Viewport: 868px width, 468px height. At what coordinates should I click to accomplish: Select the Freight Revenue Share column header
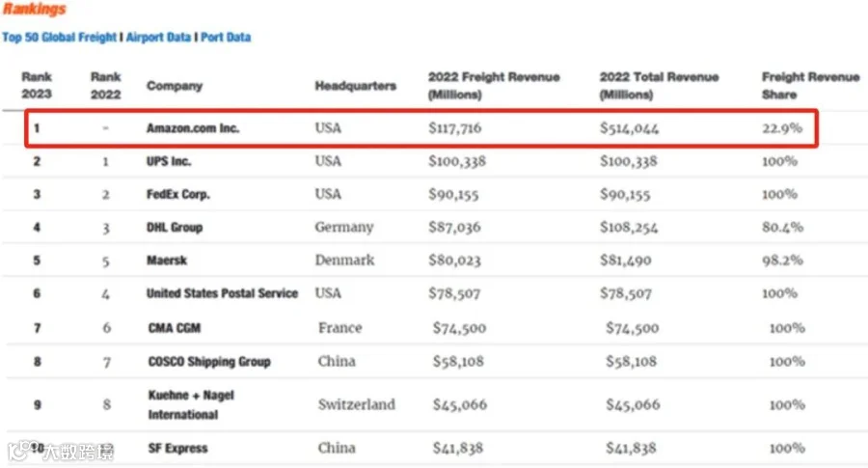tap(810, 85)
